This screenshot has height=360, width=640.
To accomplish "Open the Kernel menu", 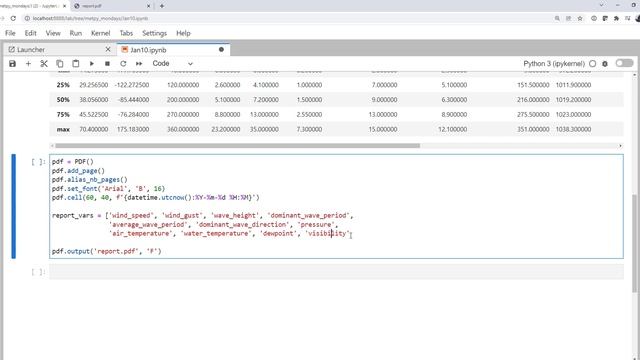I will pyautogui.click(x=100, y=33).
